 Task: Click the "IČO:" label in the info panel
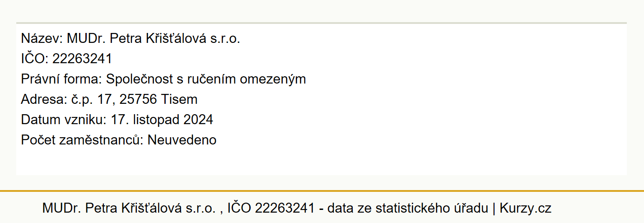(x=35, y=59)
